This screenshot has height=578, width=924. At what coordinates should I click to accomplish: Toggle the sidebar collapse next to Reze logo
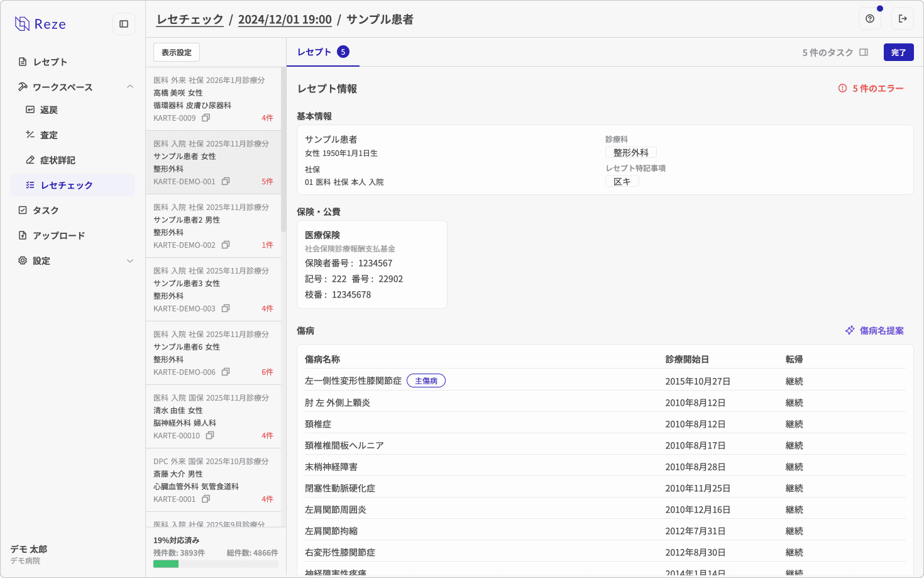(x=123, y=23)
